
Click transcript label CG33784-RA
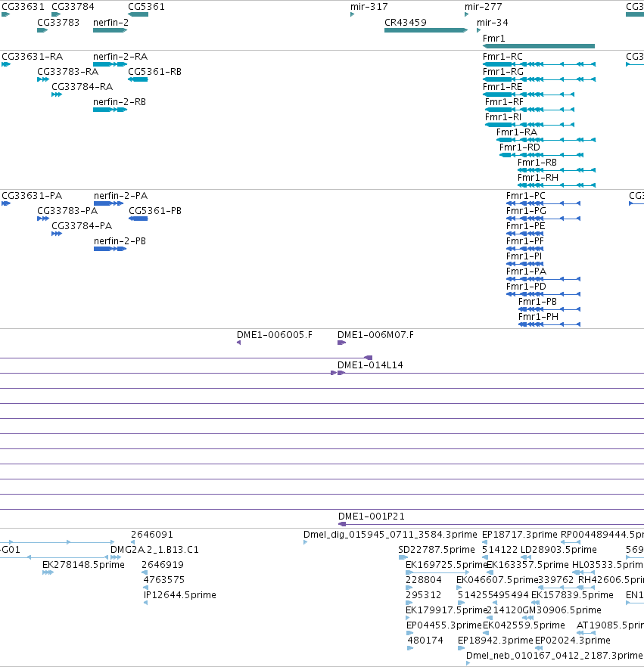coord(82,87)
